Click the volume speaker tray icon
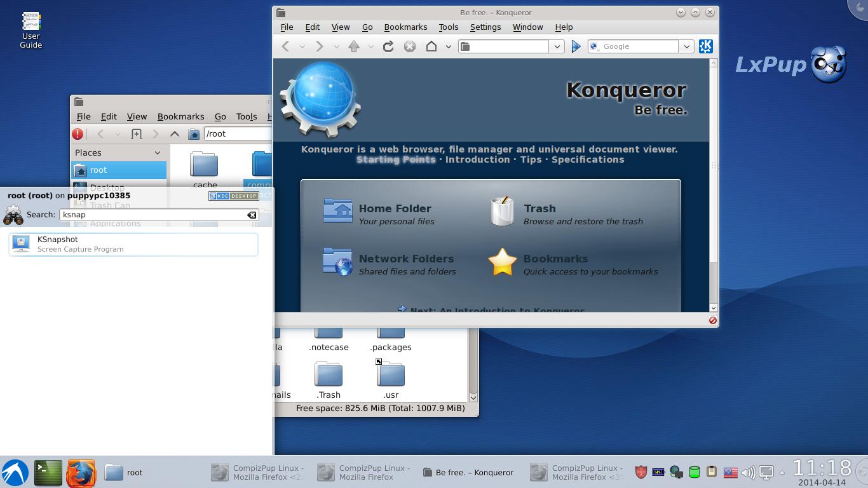 click(749, 472)
